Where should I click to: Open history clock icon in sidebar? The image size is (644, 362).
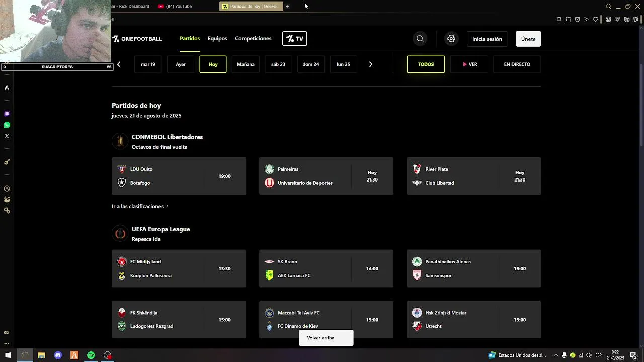click(x=7, y=188)
